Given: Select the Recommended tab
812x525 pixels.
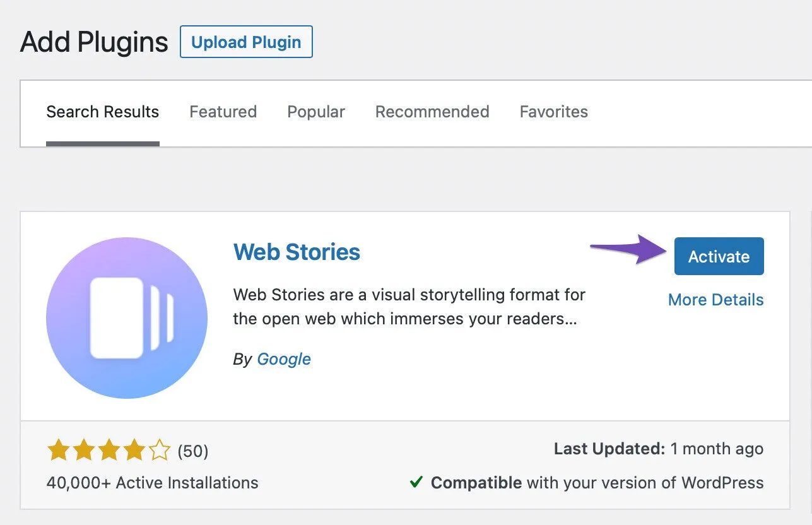Looking at the screenshot, I should [432, 112].
